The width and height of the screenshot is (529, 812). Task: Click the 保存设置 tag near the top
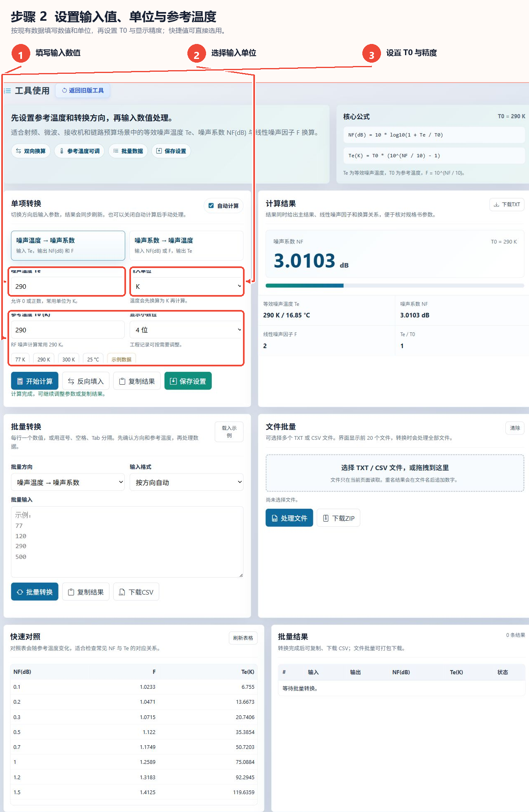point(171,151)
